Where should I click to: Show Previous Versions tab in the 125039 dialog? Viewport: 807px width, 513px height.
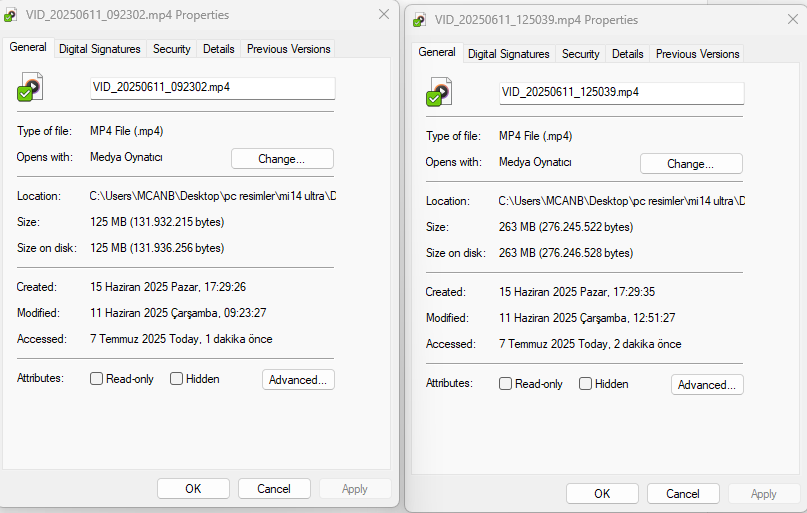click(697, 54)
